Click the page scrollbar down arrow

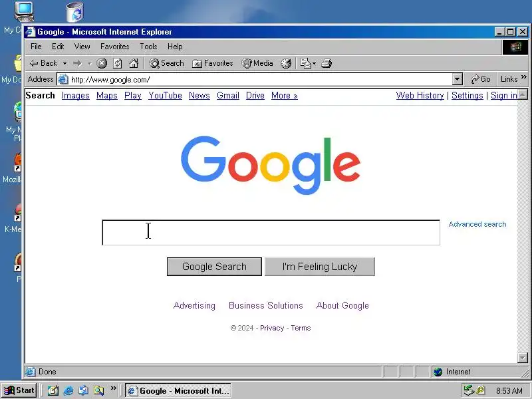point(523,358)
